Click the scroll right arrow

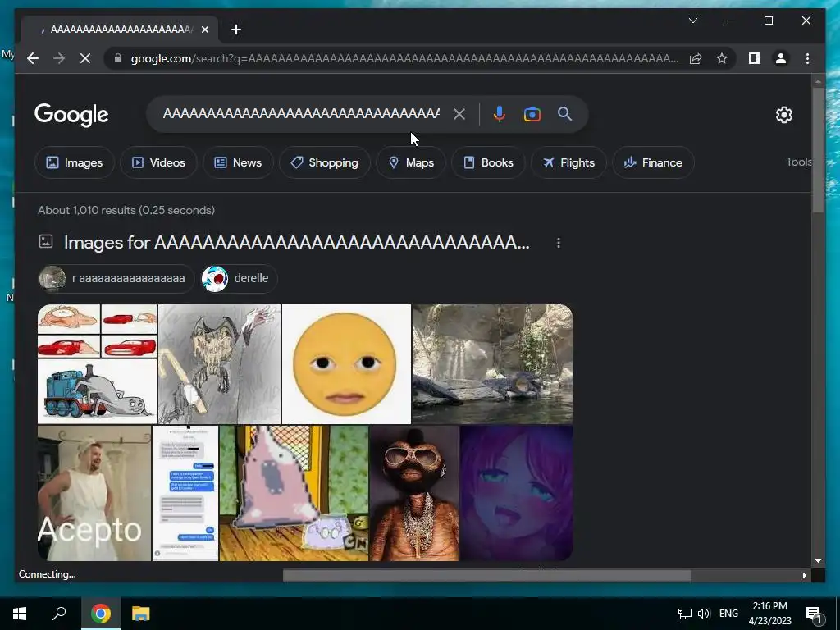tap(804, 575)
